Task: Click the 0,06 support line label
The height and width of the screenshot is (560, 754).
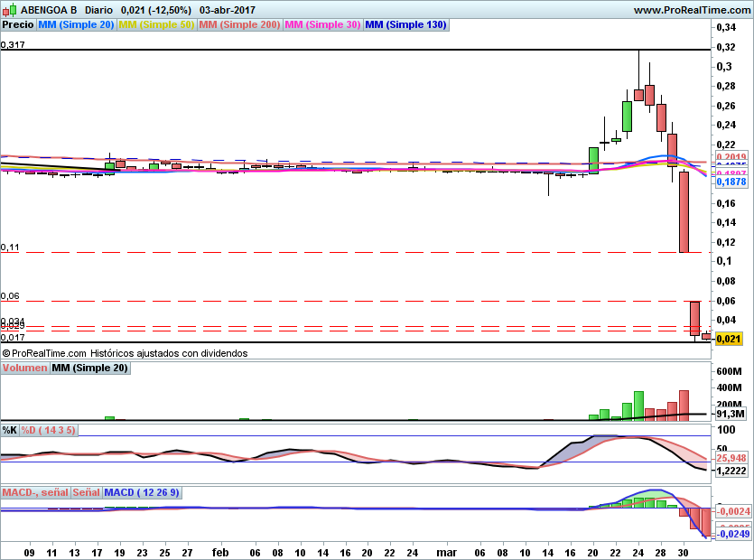Action: click(x=10, y=296)
